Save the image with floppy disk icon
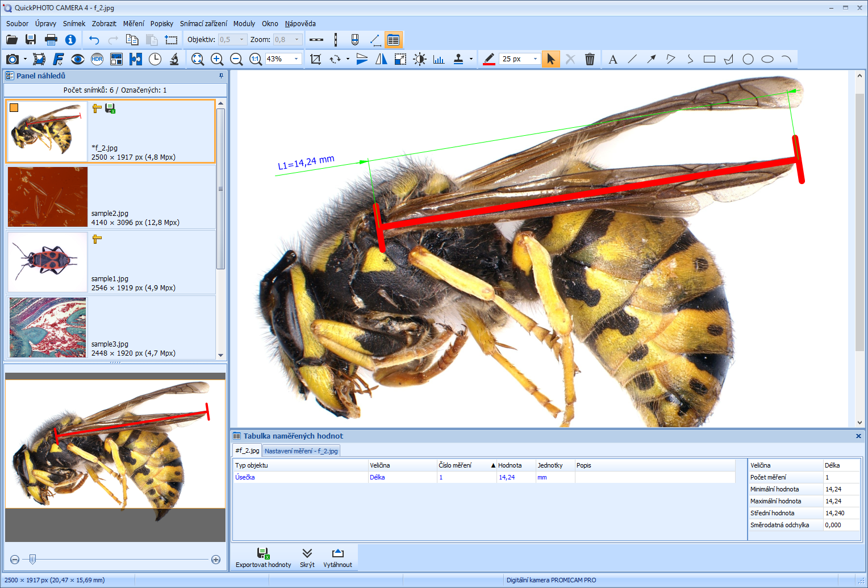Image resolution: width=868 pixels, height=588 pixels. tap(31, 40)
